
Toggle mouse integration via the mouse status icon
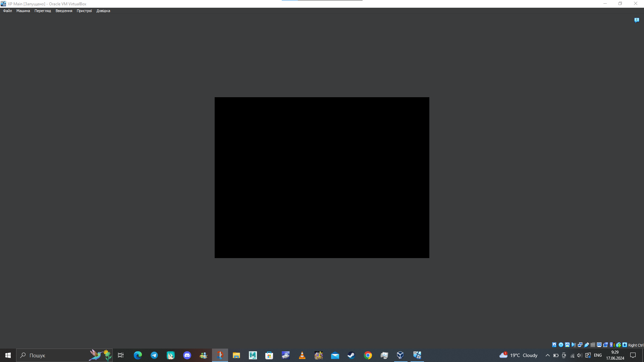tap(619, 345)
